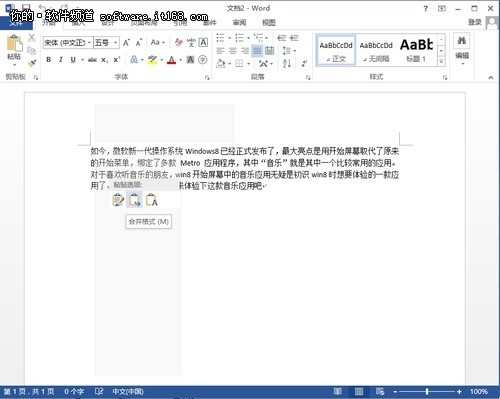Click Decrease Indent icon
This screenshot has height=399, width=500.
(282, 38)
